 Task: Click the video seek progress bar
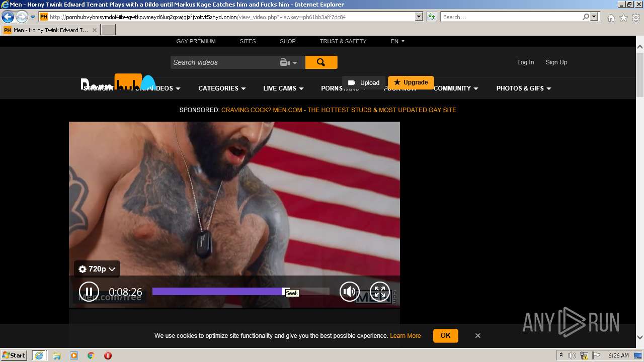(241, 292)
